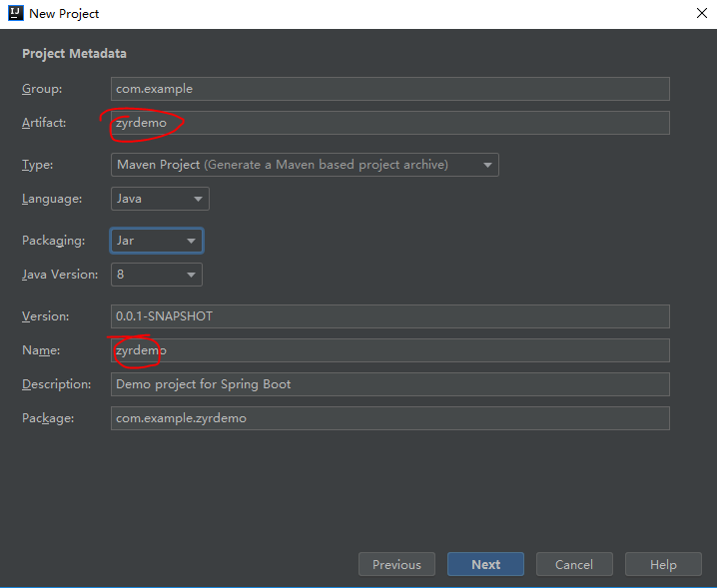Viewport: 717px width, 588px height.
Task: Click the Description label
Action: coord(56,384)
